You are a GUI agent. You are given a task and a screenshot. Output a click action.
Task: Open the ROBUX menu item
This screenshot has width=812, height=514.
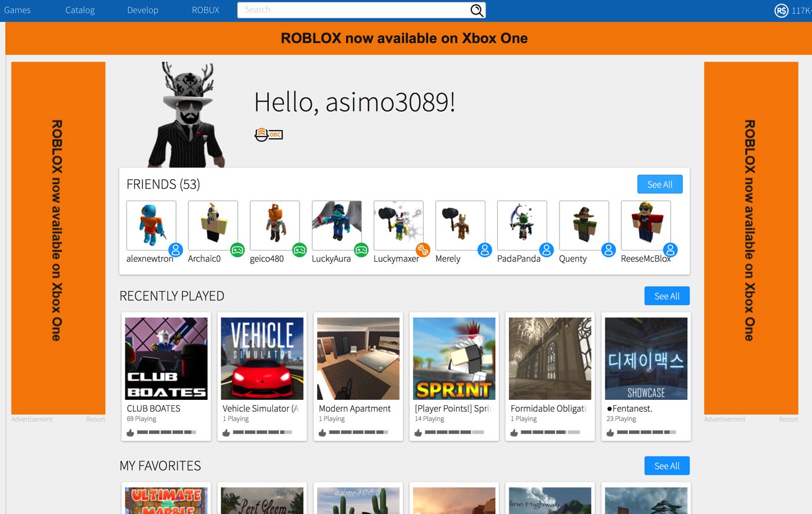[x=205, y=10]
